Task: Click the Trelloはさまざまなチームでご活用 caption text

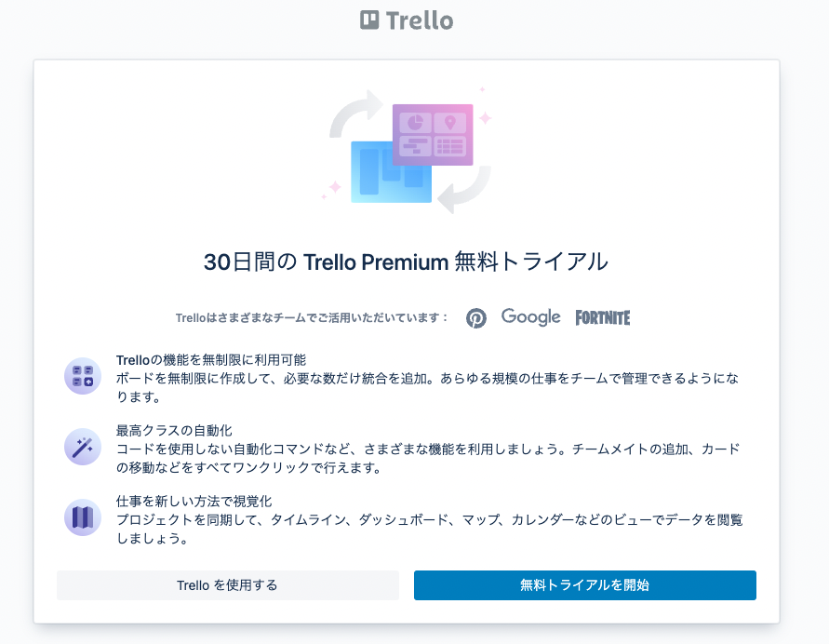Action: (x=312, y=318)
